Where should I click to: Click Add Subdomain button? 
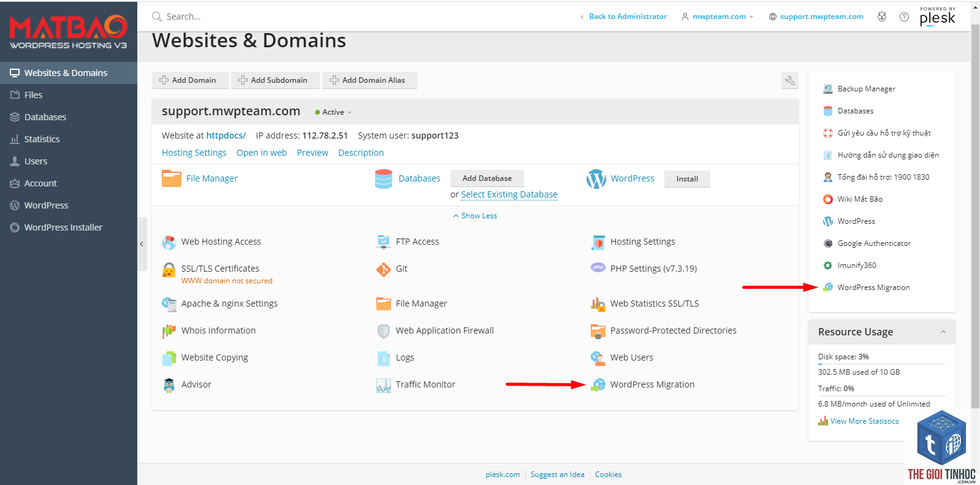(x=275, y=80)
